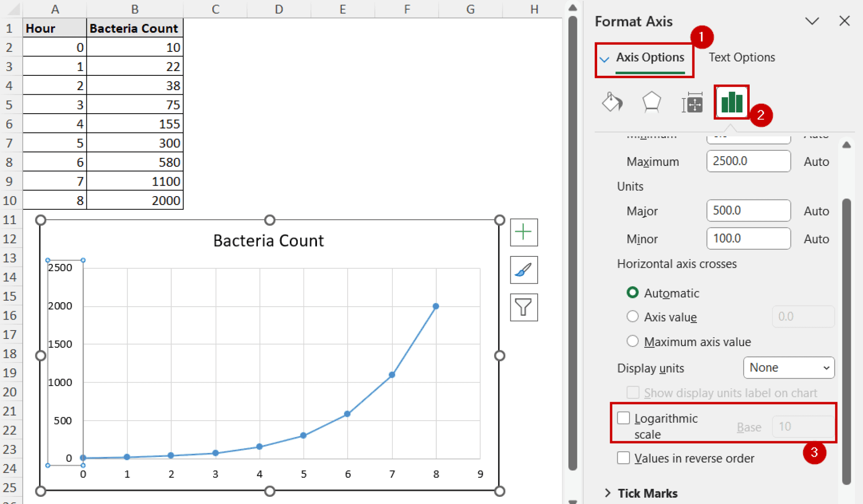Click the Auto button next to Maximum
Viewport: 863px width, 504px height.
point(816,161)
